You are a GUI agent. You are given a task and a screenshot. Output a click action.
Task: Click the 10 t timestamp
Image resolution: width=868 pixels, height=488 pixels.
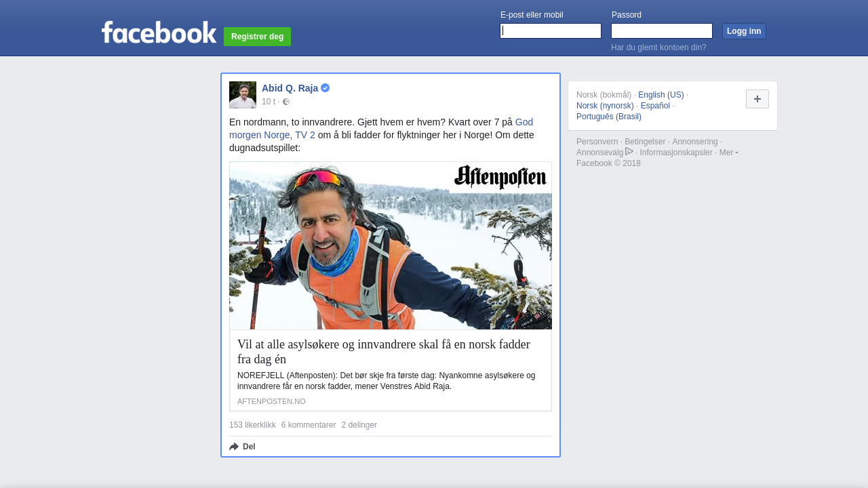269,102
